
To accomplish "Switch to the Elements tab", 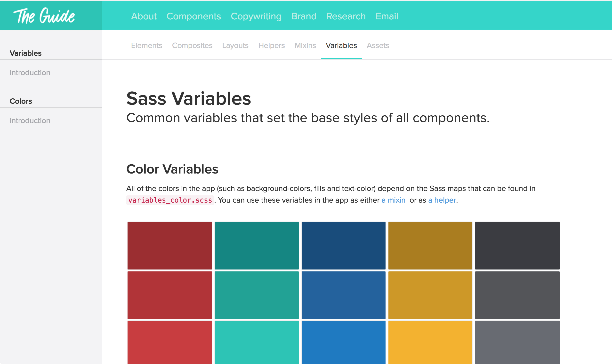I will [x=146, y=45].
